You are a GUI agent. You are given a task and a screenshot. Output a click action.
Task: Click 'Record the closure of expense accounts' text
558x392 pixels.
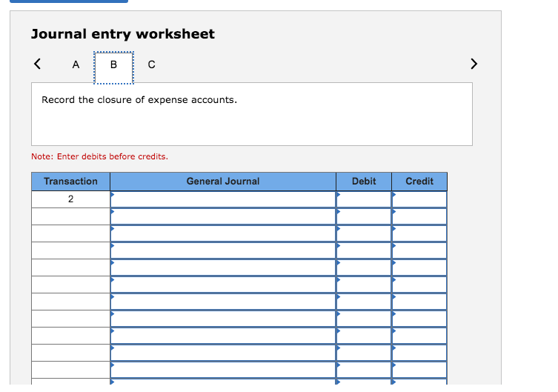pos(139,100)
